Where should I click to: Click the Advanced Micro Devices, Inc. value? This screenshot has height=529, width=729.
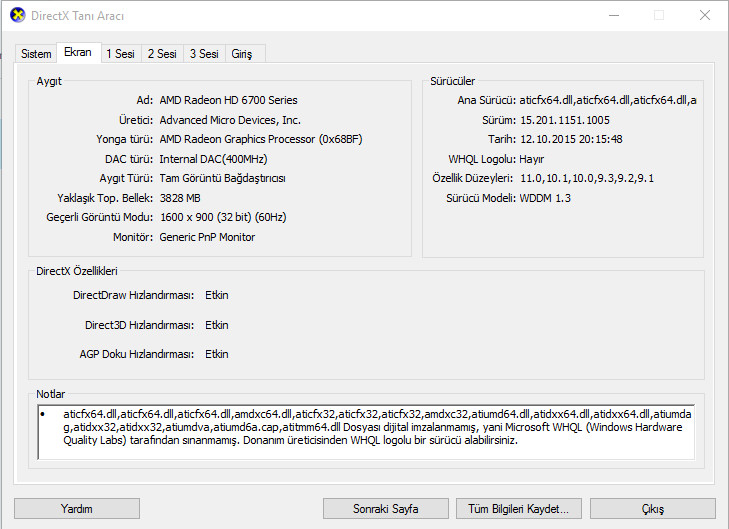point(230,120)
